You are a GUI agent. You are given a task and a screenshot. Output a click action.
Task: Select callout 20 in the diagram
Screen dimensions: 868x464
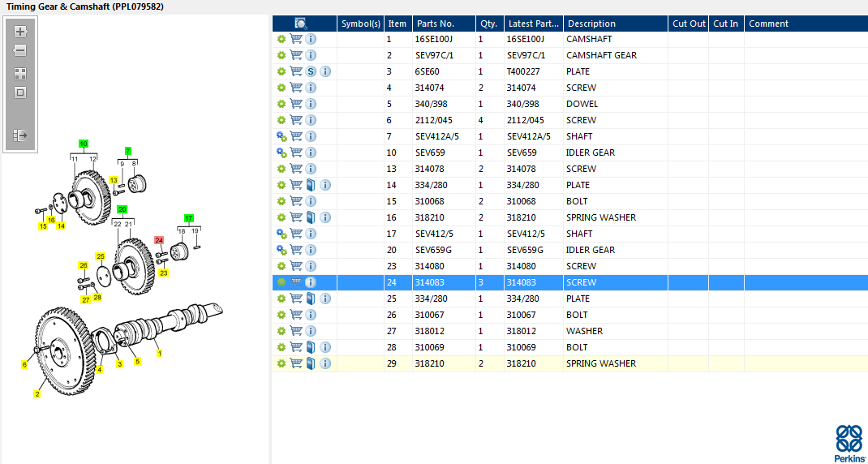point(122,208)
